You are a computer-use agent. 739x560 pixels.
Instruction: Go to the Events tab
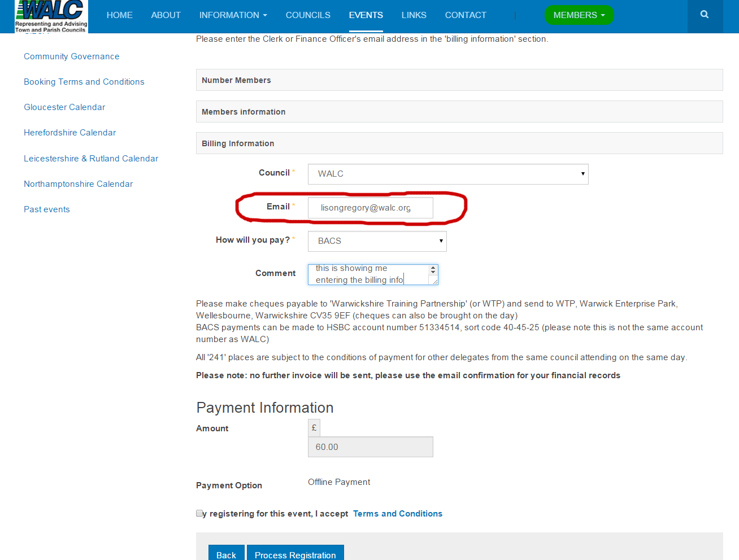[x=366, y=15]
